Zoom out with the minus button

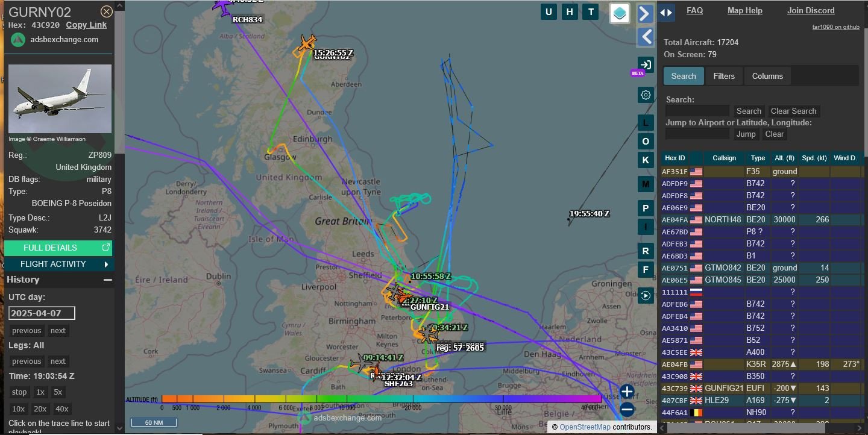(x=627, y=410)
